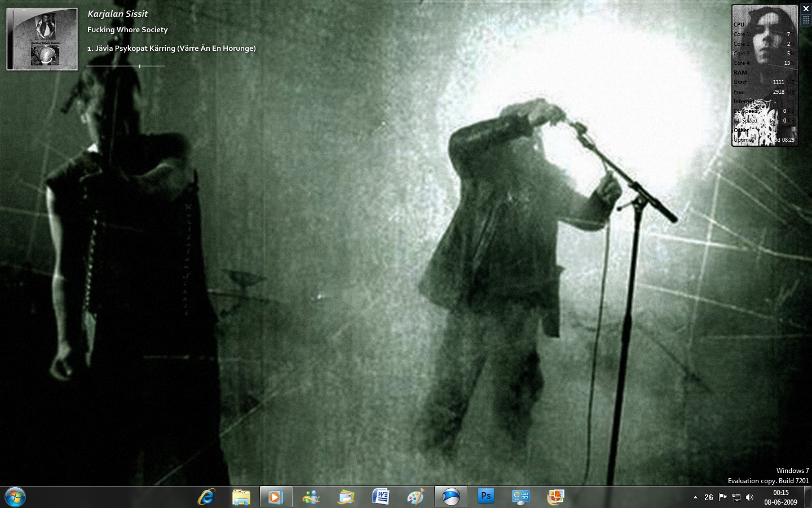This screenshot has width=812, height=508.
Task: Click the album cover art thumbnail
Action: pyautogui.click(x=42, y=40)
